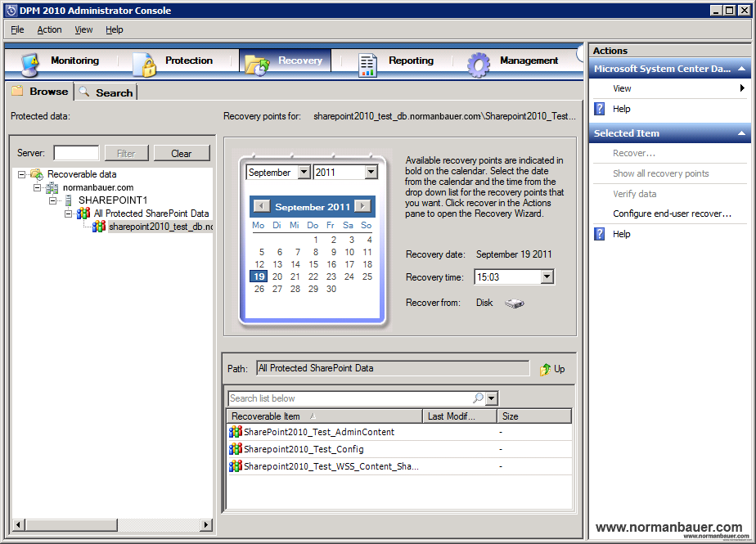Image resolution: width=756 pixels, height=544 pixels.
Task: Click the Server filter input field
Action: click(76, 153)
